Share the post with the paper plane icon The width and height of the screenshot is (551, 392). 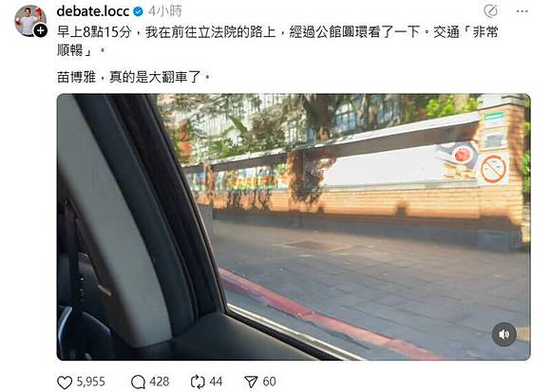pyautogui.click(x=251, y=382)
